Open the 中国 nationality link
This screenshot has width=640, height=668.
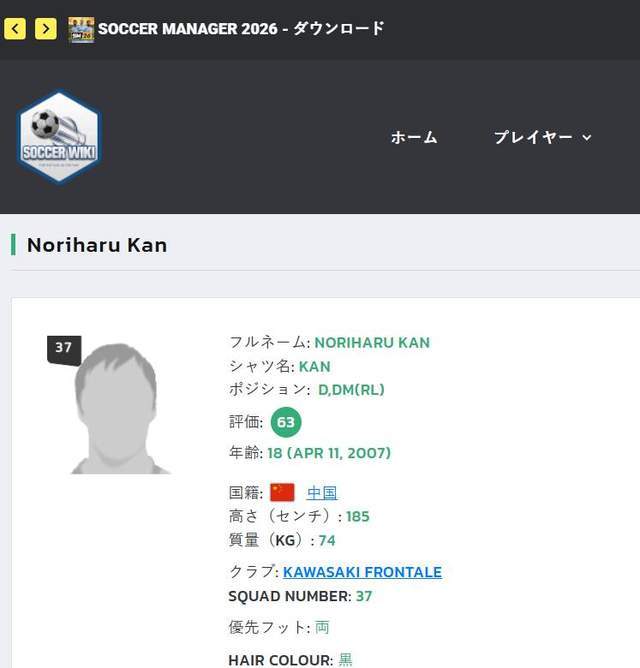coord(322,492)
